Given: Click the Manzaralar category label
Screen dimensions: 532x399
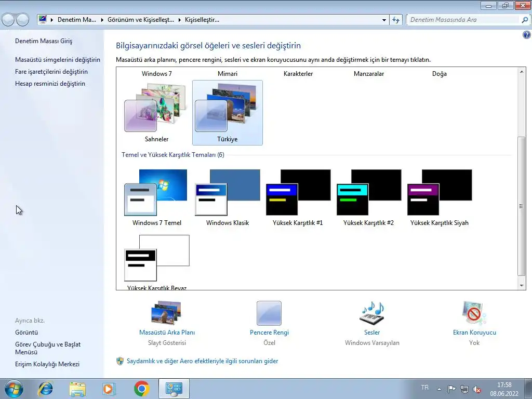Looking at the screenshot, I should click(x=368, y=74).
